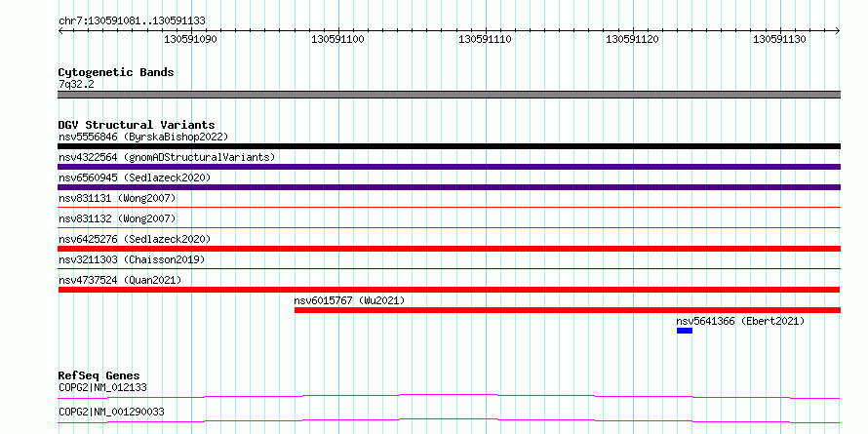The image size is (868, 434).
Task: Click the thin blue nsv3211303 variant line
Action: (449, 268)
